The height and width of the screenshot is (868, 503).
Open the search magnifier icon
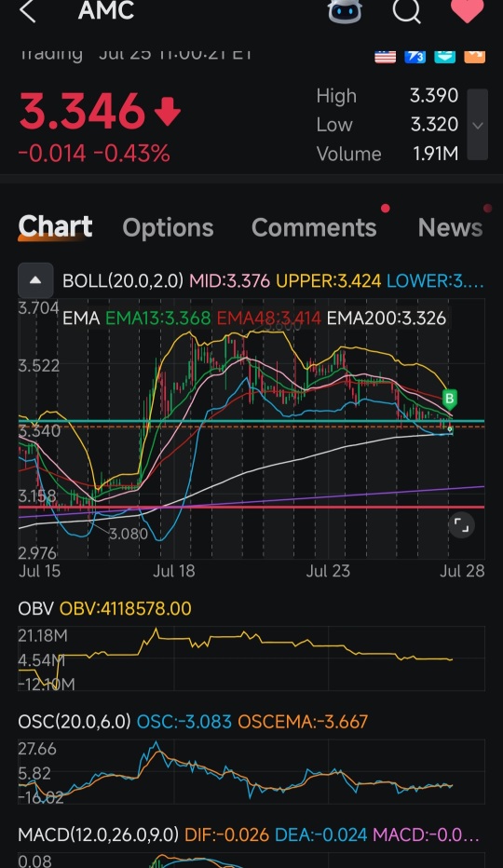coord(407,10)
